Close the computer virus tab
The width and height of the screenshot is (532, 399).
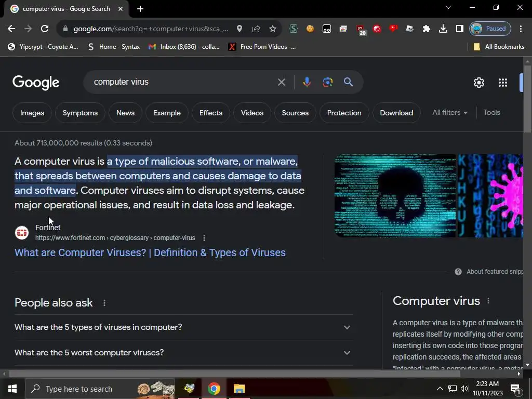(x=121, y=9)
